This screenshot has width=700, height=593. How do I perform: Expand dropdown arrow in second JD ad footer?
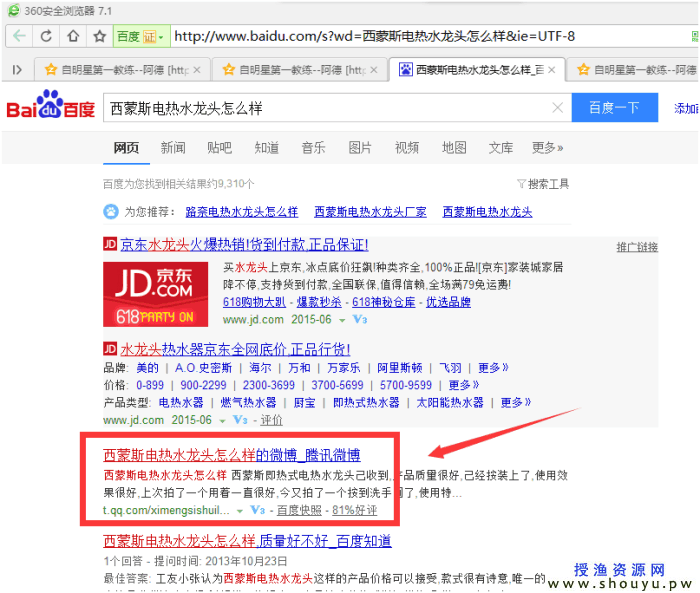pos(222,421)
